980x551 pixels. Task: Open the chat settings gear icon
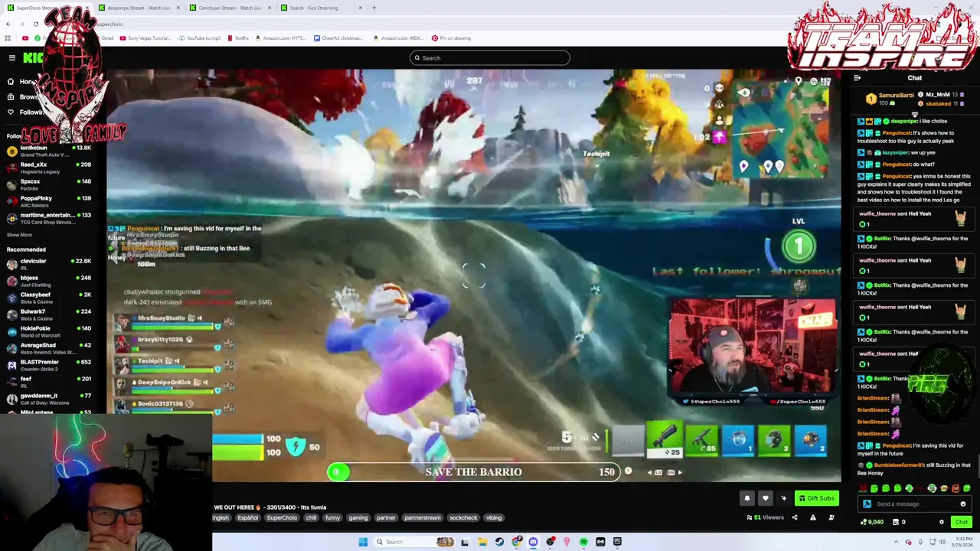[942, 522]
